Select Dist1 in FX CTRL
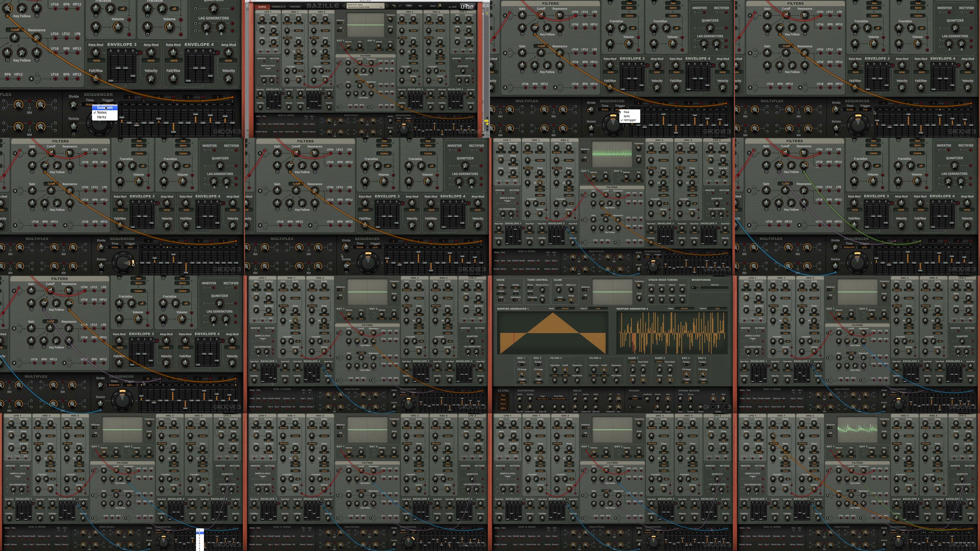 (503, 395)
